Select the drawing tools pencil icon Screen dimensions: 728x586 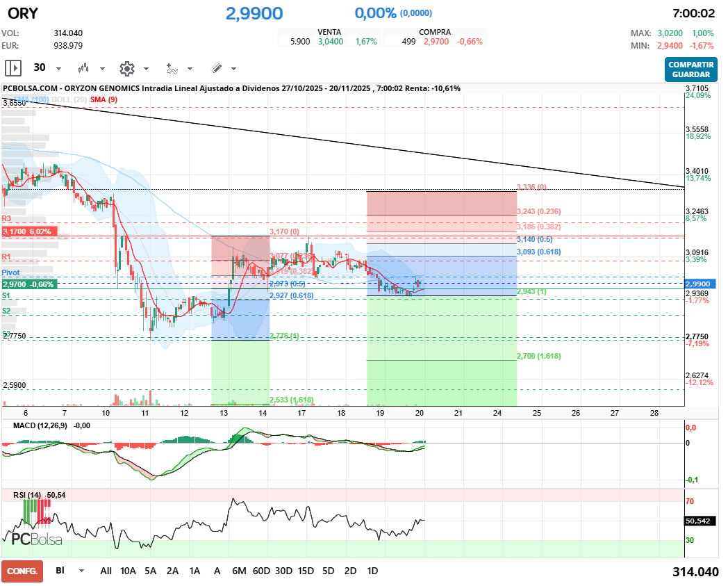[x=217, y=68]
